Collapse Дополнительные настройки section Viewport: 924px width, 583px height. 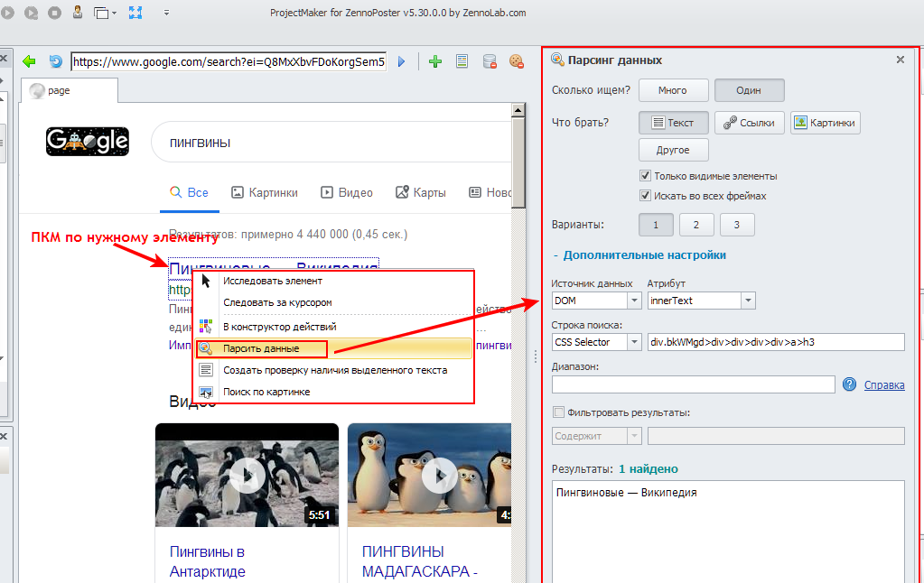pyautogui.click(x=639, y=255)
